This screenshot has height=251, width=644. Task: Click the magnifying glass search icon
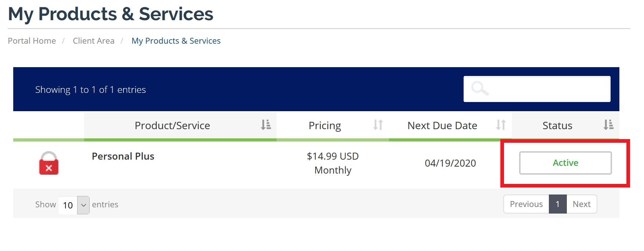tap(480, 89)
